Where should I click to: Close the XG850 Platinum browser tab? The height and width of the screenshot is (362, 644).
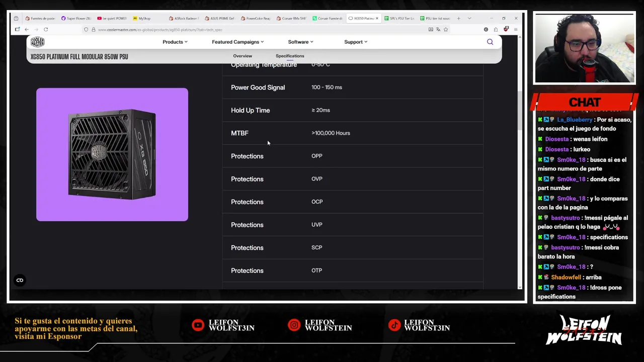coord(377,18)
